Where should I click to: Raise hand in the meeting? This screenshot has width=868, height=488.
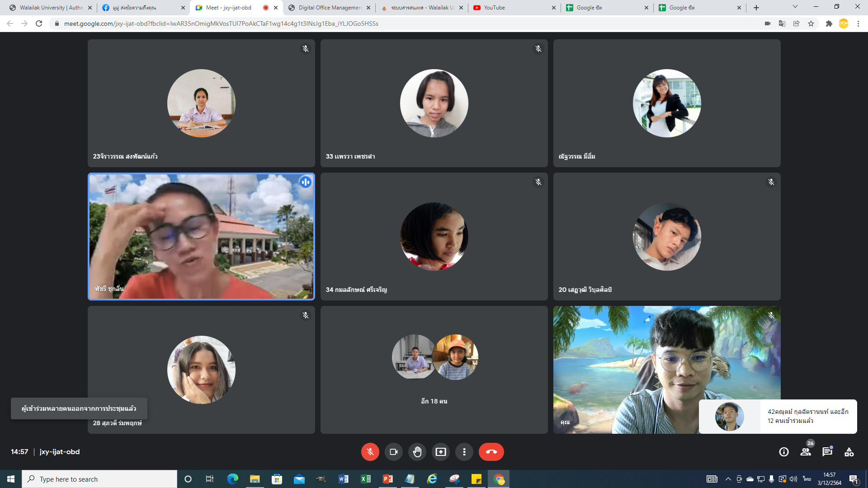pyautogui.click(x=417, y=452)
